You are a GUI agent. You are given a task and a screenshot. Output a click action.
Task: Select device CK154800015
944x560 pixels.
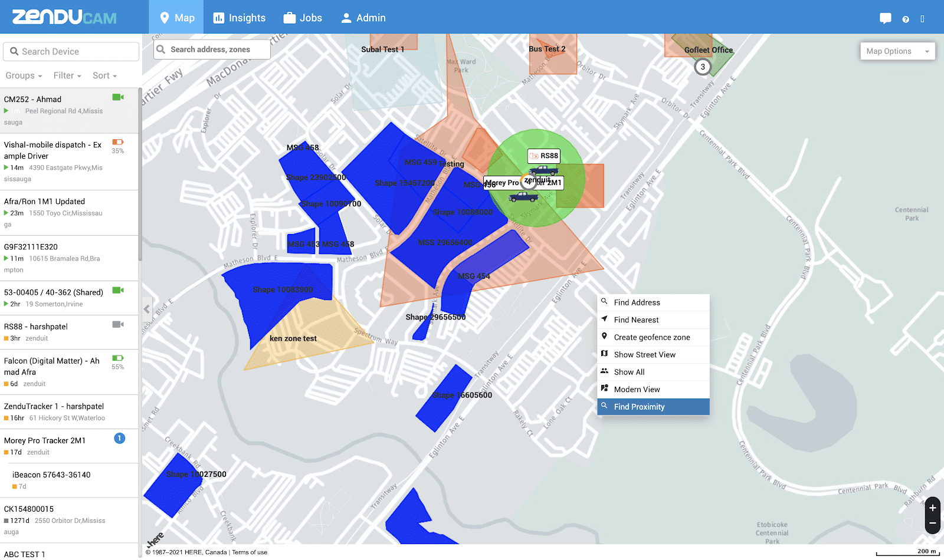tap(69, 520)
